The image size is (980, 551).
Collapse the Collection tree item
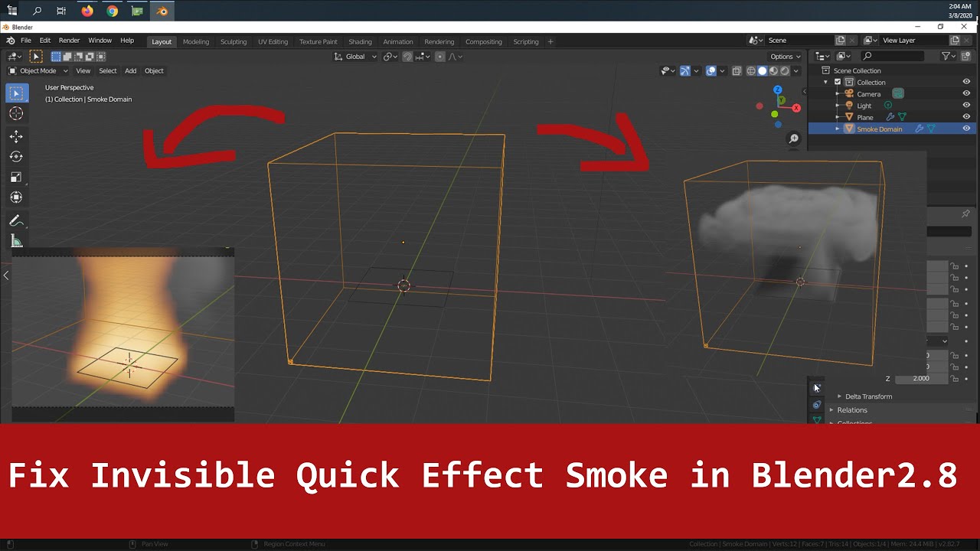[x=826, y=82]
